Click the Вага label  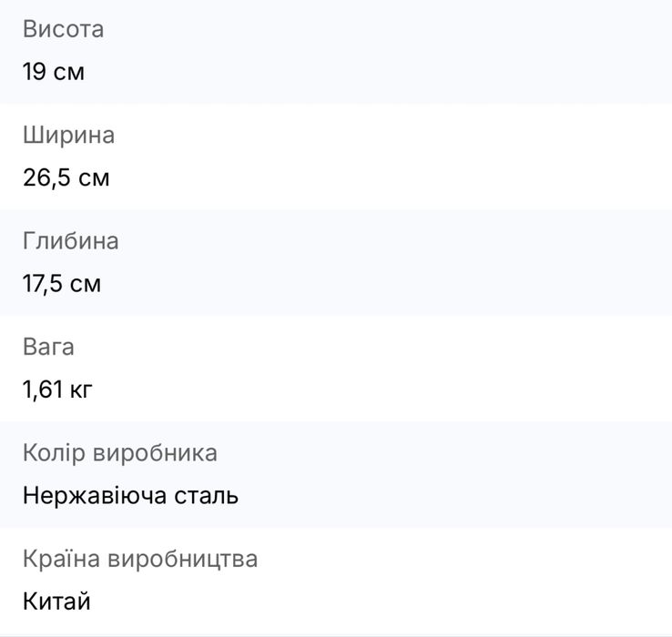[x=48, y=347]
